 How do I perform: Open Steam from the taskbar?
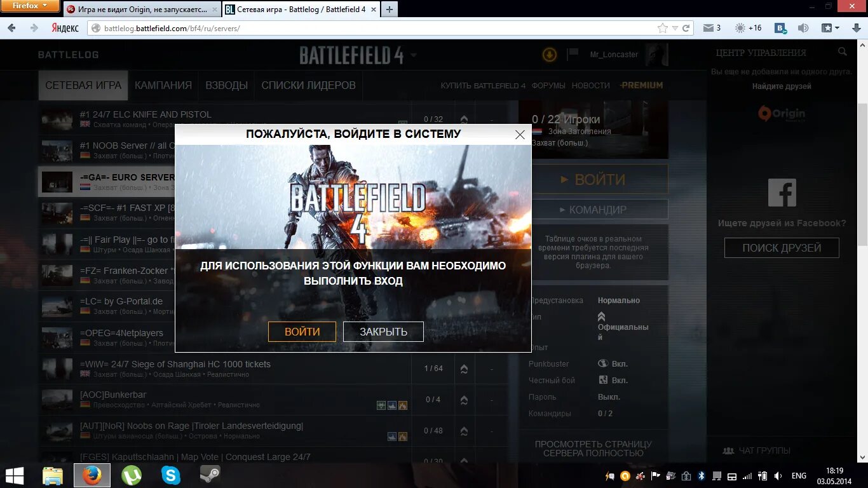pyautogui.click(x=210, y=475)
